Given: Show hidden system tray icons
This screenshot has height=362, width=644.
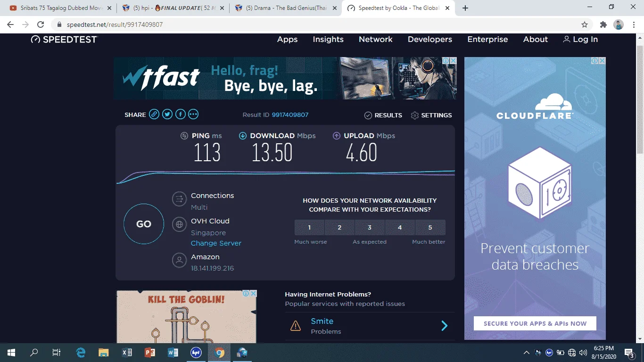Looking at the screenshot, I should tap(527, 353).
